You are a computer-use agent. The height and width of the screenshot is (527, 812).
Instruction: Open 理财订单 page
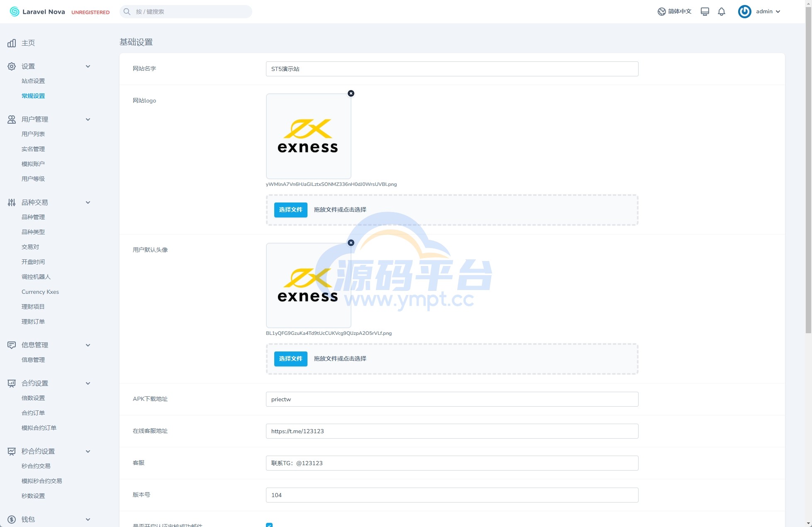33,322
